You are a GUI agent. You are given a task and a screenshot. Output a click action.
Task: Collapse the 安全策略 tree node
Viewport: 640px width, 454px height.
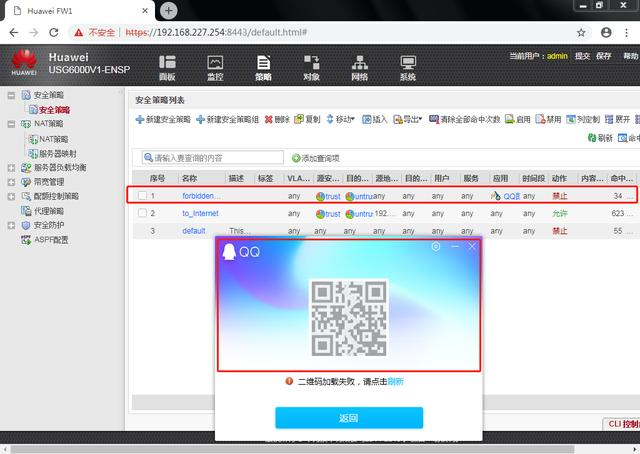pyautogui.click(x=11, y=96)
